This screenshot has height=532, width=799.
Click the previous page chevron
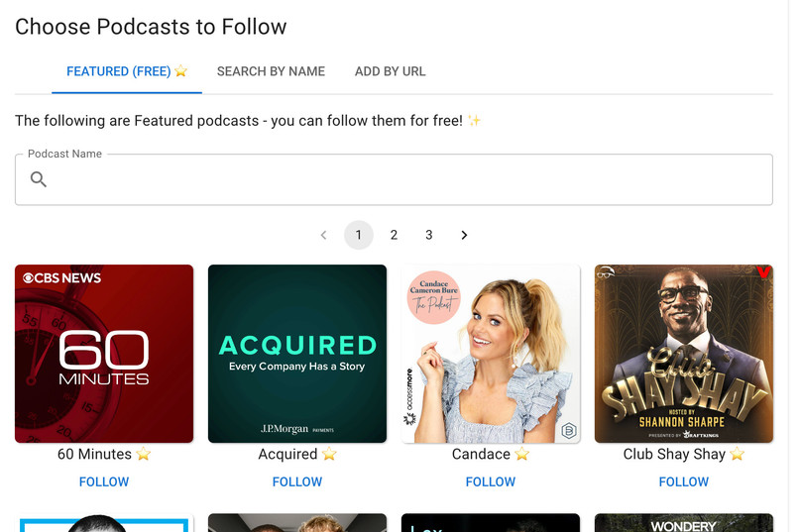[x=323, y=235]
